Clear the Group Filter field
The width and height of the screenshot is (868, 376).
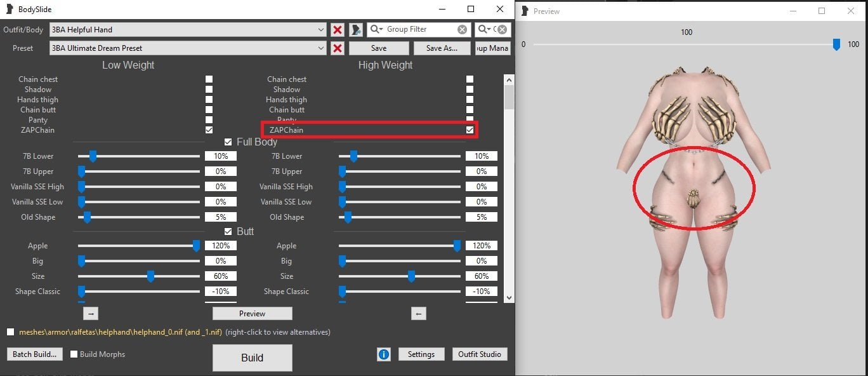click(462, 29)
